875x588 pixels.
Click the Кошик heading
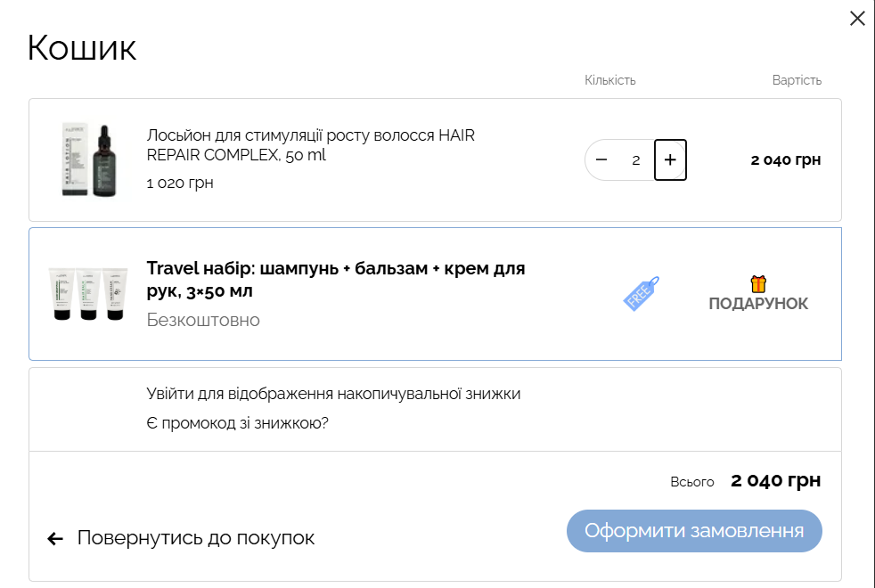tap(82, 48)
